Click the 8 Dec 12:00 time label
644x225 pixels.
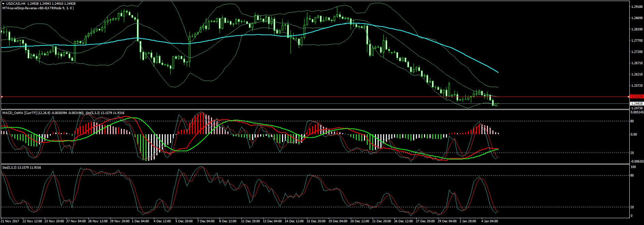click(x=228, y=221)
